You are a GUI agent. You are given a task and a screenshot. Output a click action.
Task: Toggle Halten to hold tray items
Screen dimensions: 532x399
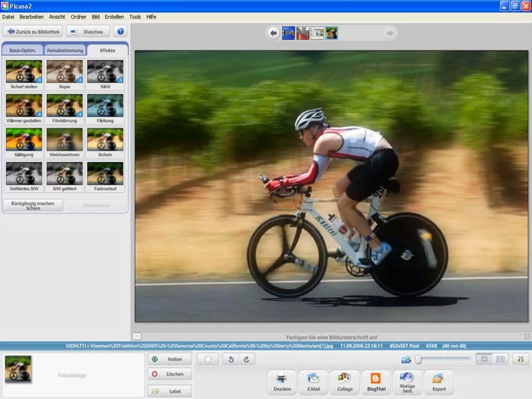coord(170,359)
